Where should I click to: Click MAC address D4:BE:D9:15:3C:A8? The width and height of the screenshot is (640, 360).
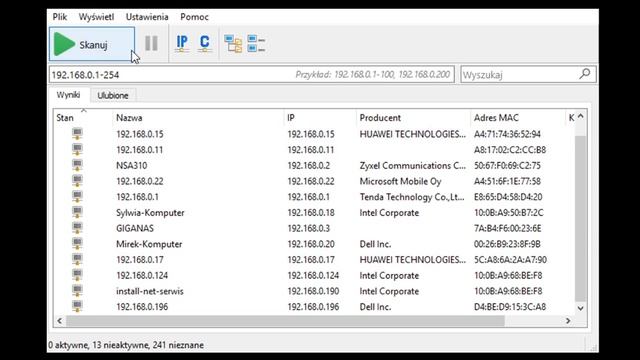(510, 307)
